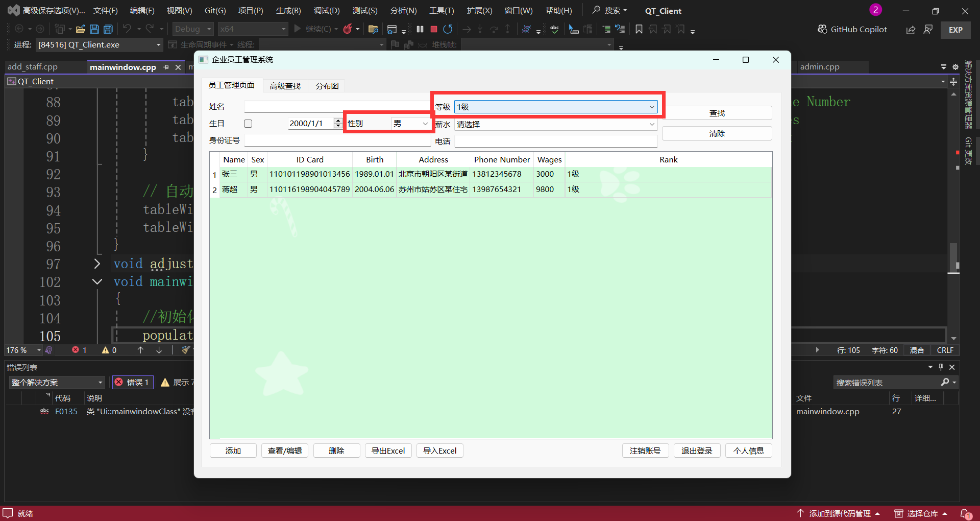Pin the mainwindow.cpp editor tab

coord(166,67)
